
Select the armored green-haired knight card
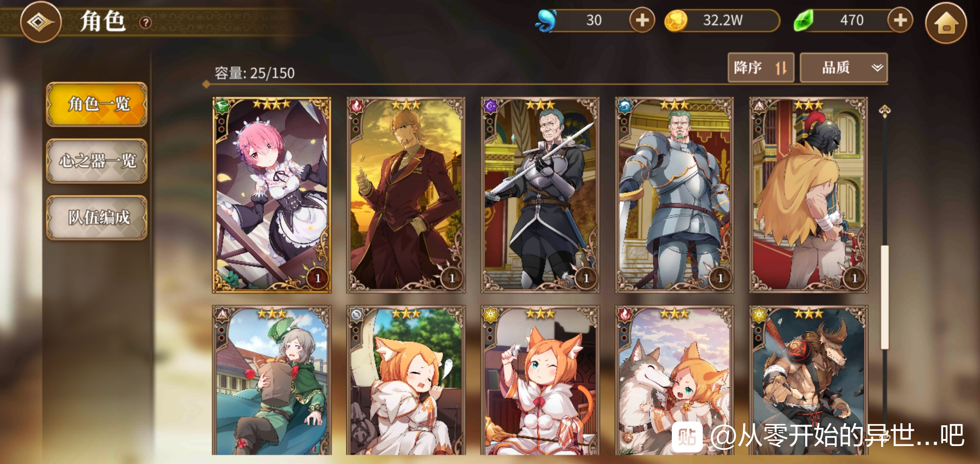click(x=674, y=195)
